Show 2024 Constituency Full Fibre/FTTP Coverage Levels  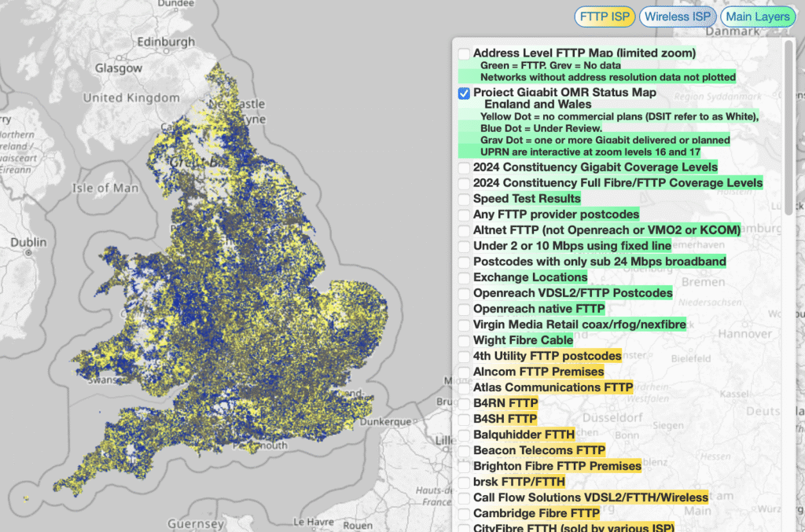click(x=463, y=182)
